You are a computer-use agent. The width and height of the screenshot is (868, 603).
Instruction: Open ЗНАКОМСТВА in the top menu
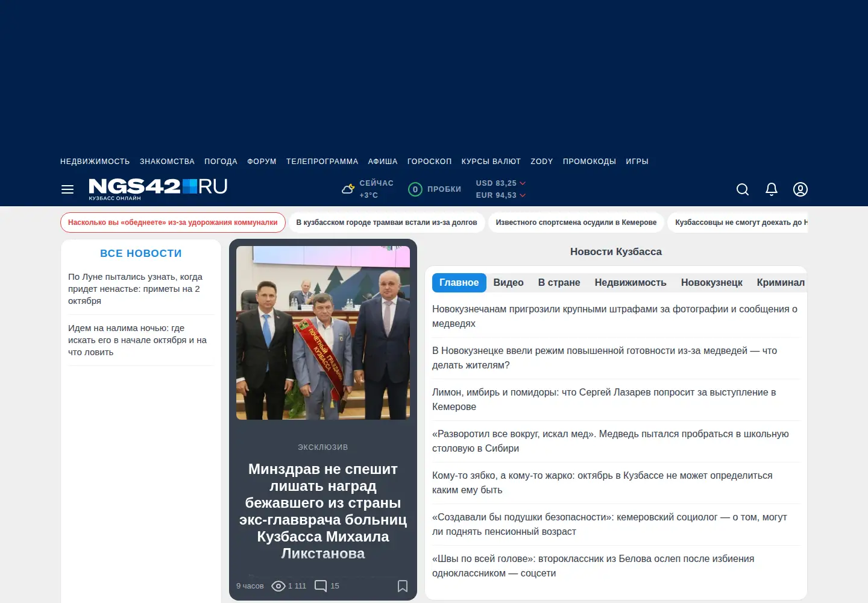167,162
